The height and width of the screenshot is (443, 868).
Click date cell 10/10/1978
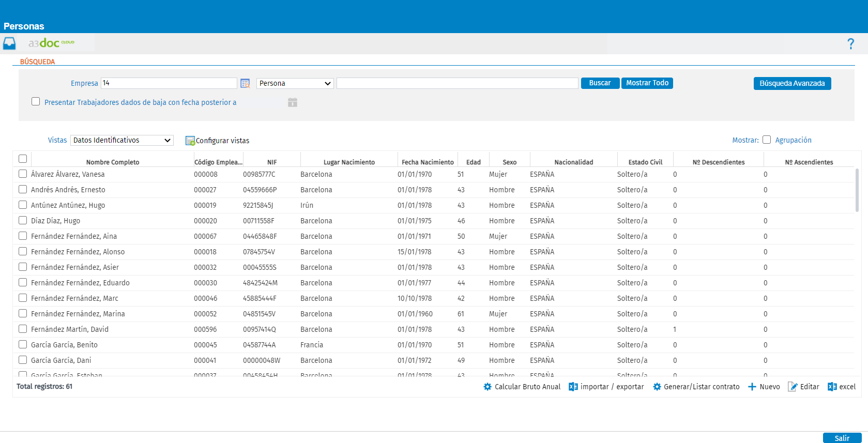[415, 298]
